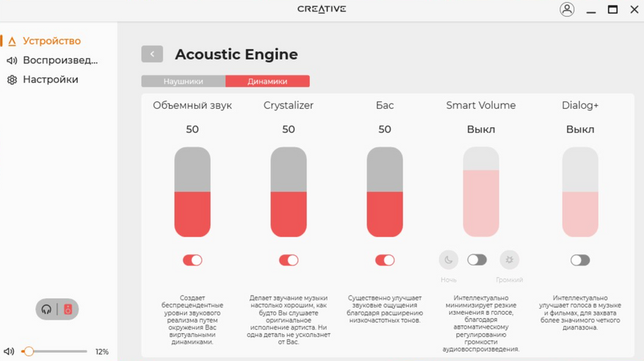Open the Воспроизведение sidebar section
This screenshot has height=361, width=644.
(59, 60)
